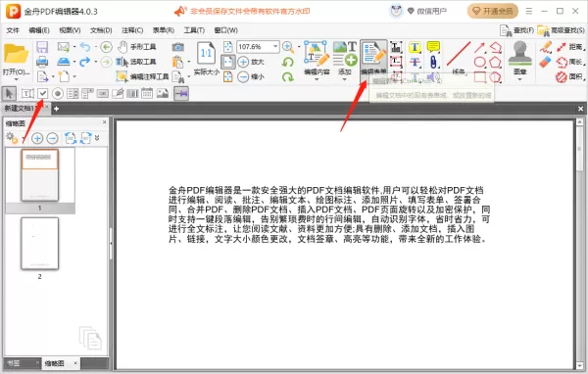
Task: Open the 视图(V) menu
Action: pyautogui.click(x=70, y=30)
